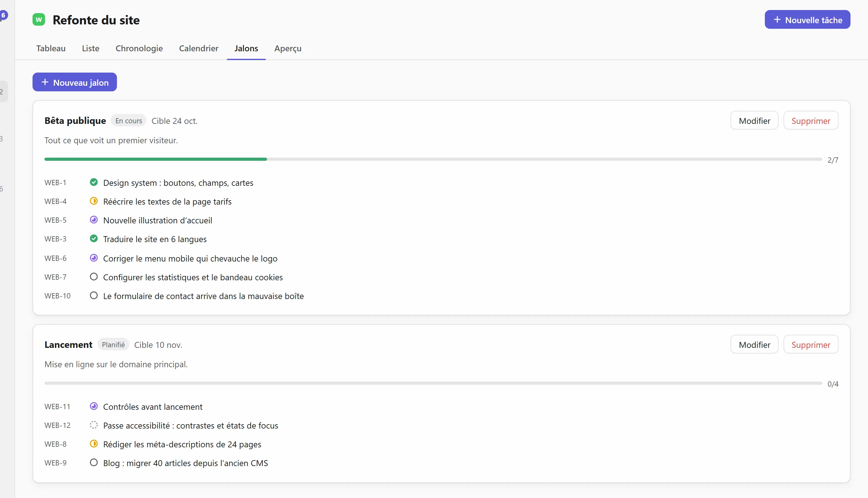Click the empty status circle for WEB-10
The height and width of the screenshot is (498, 868).
pos(94,296)
